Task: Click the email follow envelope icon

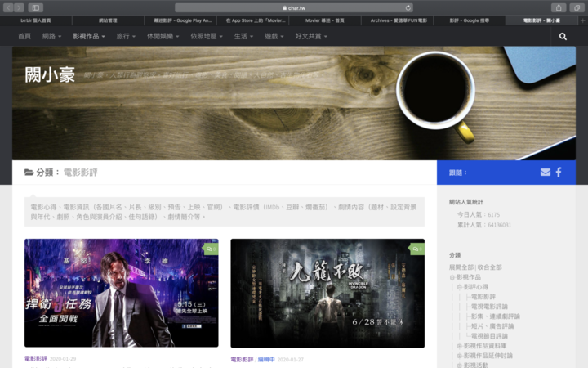Action: tap(546, 173)
